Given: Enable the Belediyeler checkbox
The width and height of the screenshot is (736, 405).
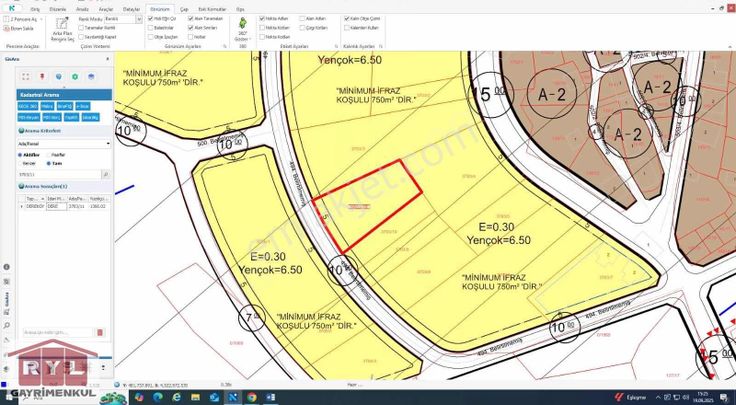Looking at the screenshot, I should point(151,27).
